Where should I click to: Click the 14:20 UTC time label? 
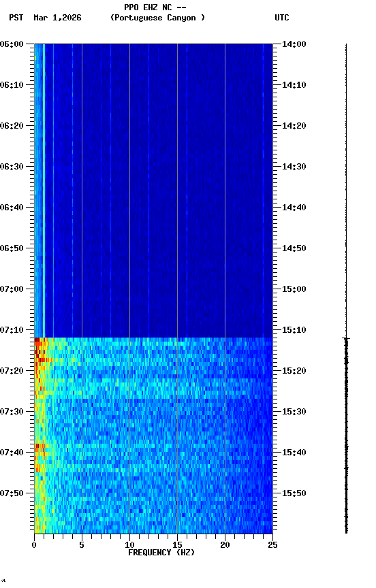pos(294,126)
